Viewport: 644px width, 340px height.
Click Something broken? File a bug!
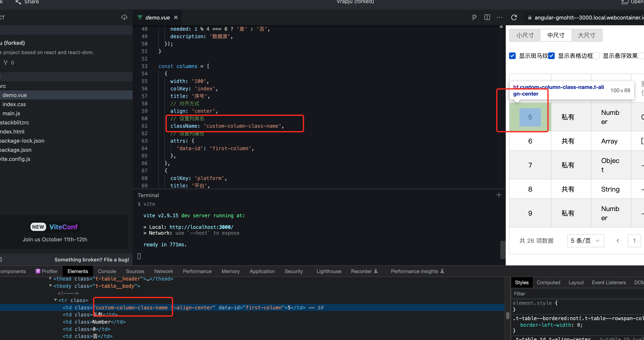pos(92,260)
